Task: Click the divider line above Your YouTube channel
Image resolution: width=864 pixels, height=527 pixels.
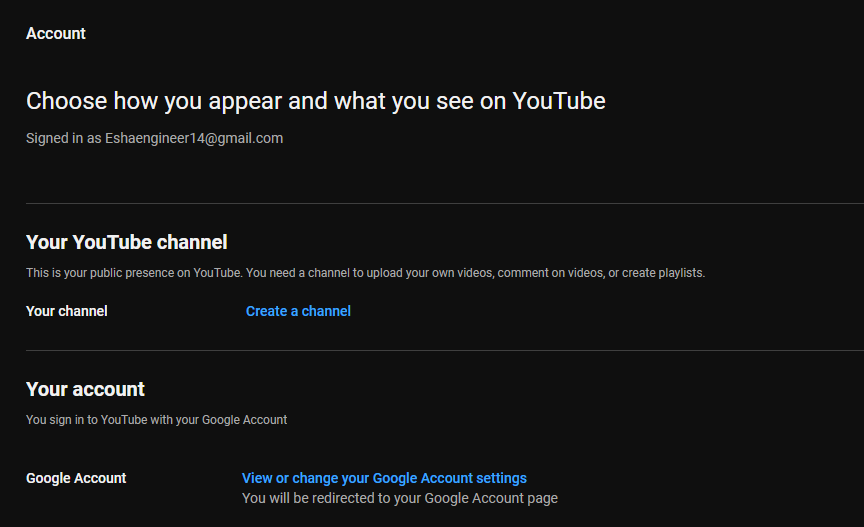Action: pyautogui.click(x=445, y=203)
